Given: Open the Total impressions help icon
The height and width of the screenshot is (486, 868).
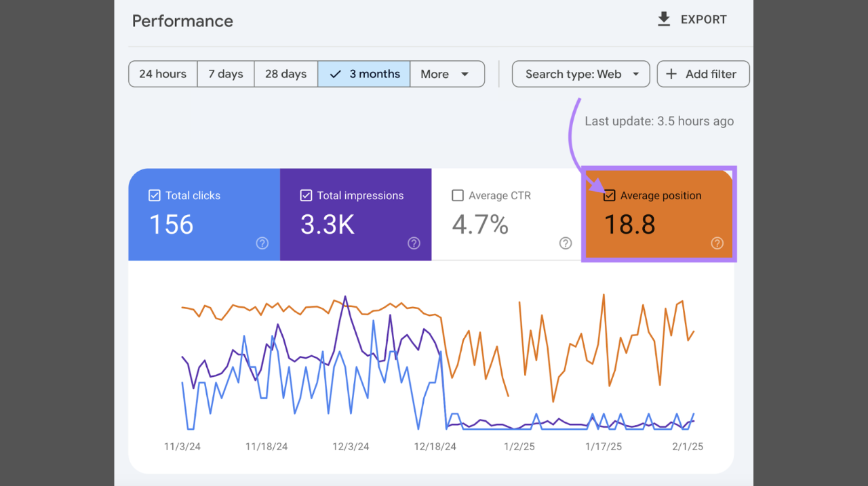Looking at the screenshot, I should pyautogui.click(x=414, y=243).
